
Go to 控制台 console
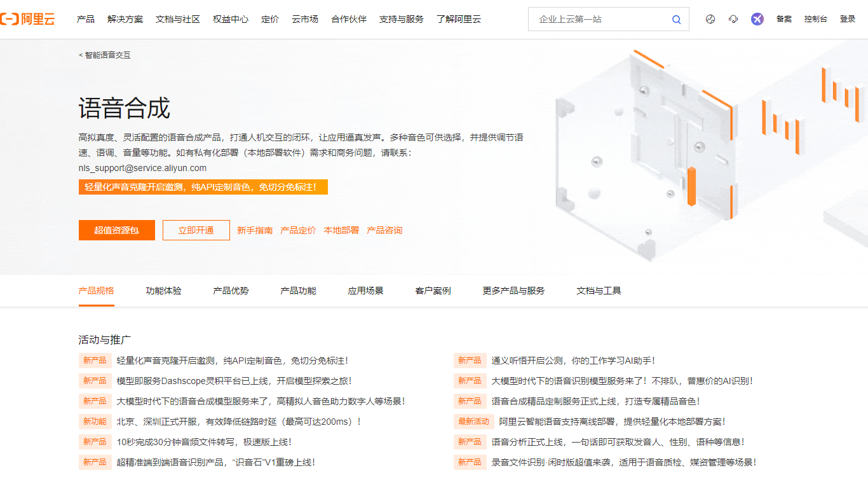pos(816,19)
